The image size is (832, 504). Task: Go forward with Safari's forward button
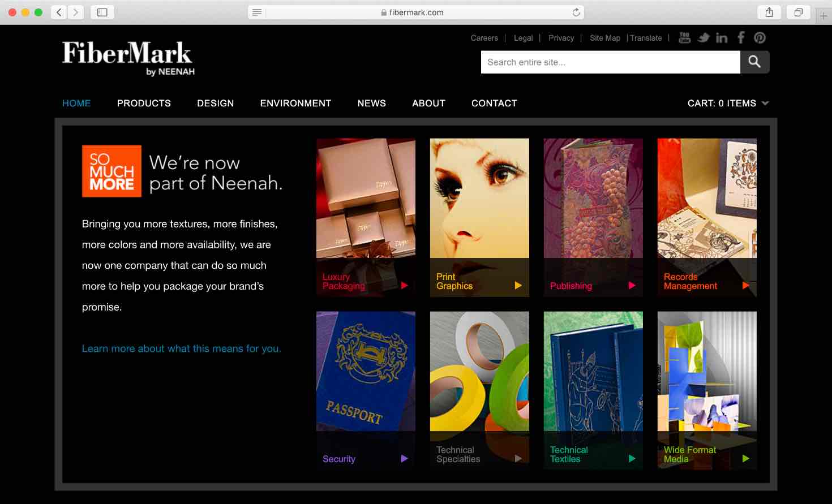pos(76,12)
